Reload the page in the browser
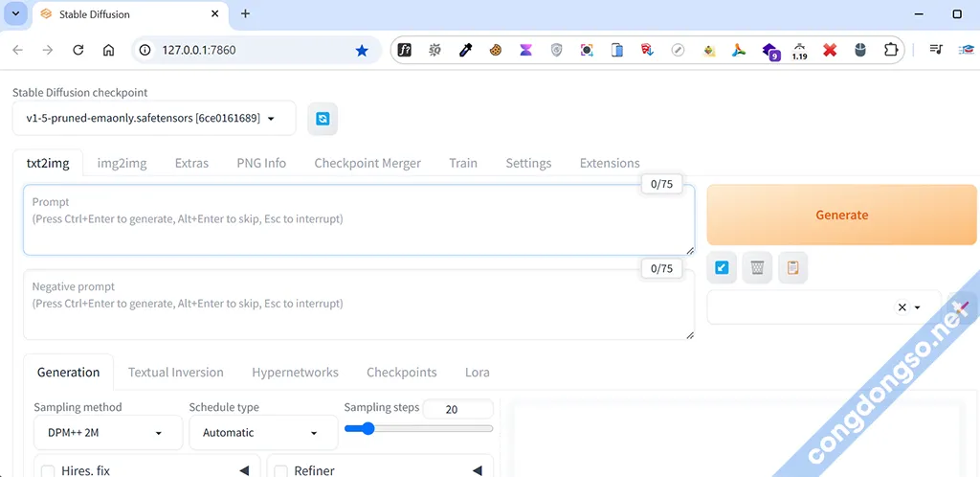The width and height of the screenshot is (980, 477). click(78, 50)
